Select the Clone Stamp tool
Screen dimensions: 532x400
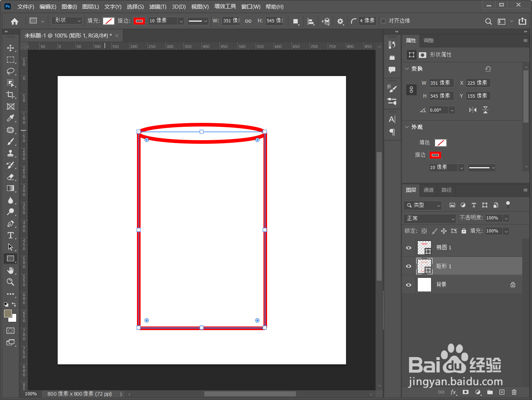pos(10,154)
